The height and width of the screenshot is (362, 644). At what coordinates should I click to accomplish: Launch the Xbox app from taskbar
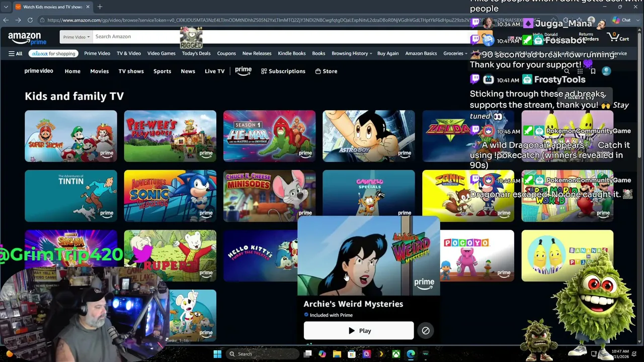point(396,354)
